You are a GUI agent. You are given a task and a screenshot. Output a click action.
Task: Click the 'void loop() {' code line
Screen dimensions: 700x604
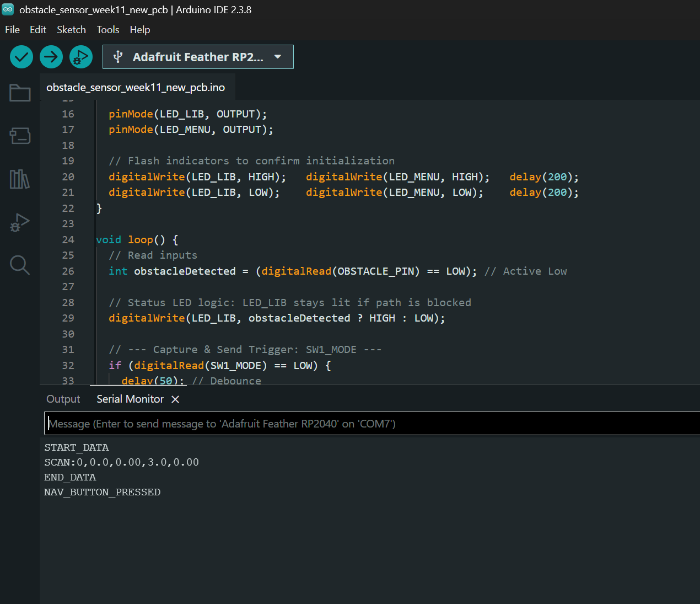tap(137, 240)
